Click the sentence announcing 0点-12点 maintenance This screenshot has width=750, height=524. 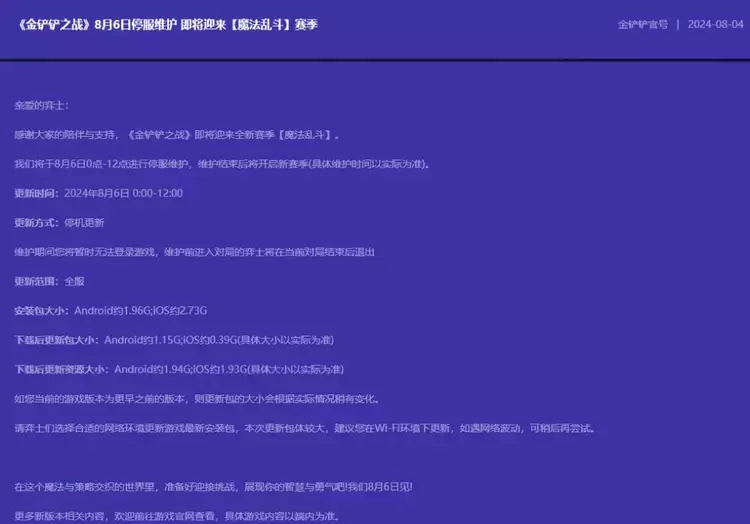point(222,163)
